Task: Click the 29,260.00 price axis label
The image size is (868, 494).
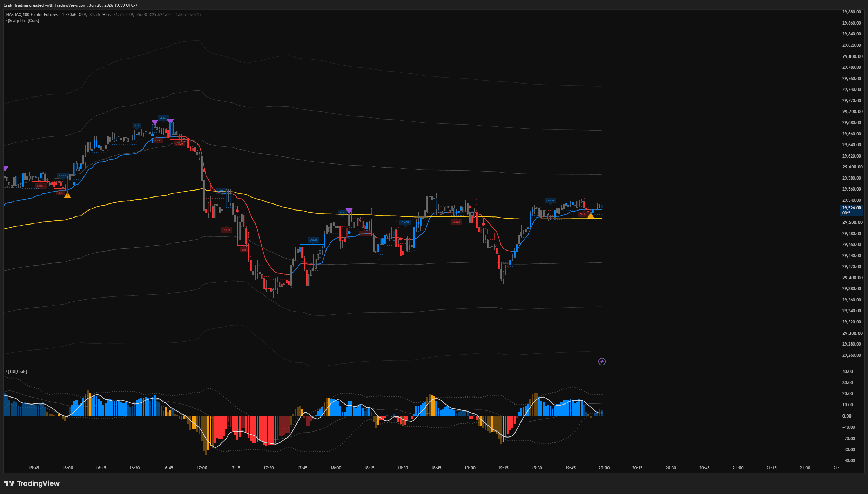Action: tap(852, 355)
